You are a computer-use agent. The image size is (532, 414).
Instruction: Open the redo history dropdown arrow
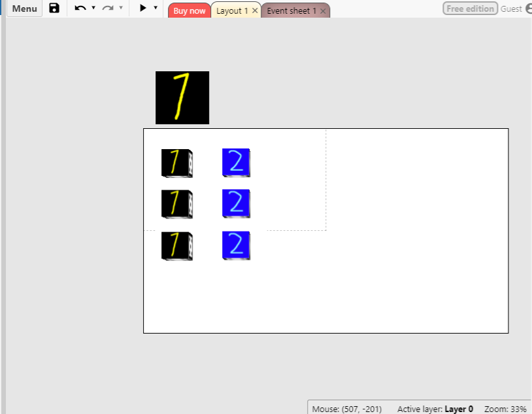coord(121,7)
